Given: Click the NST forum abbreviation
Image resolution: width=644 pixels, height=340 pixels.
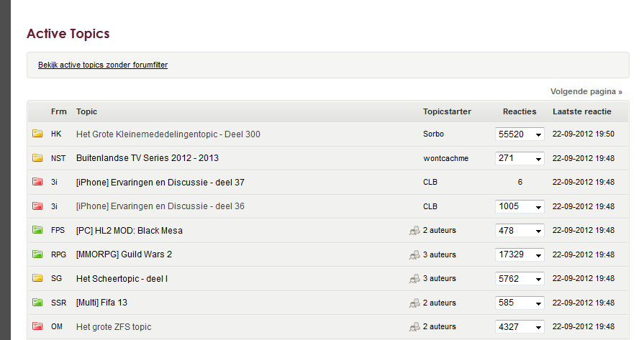Looking at the screenshot, I should point(58,158).
